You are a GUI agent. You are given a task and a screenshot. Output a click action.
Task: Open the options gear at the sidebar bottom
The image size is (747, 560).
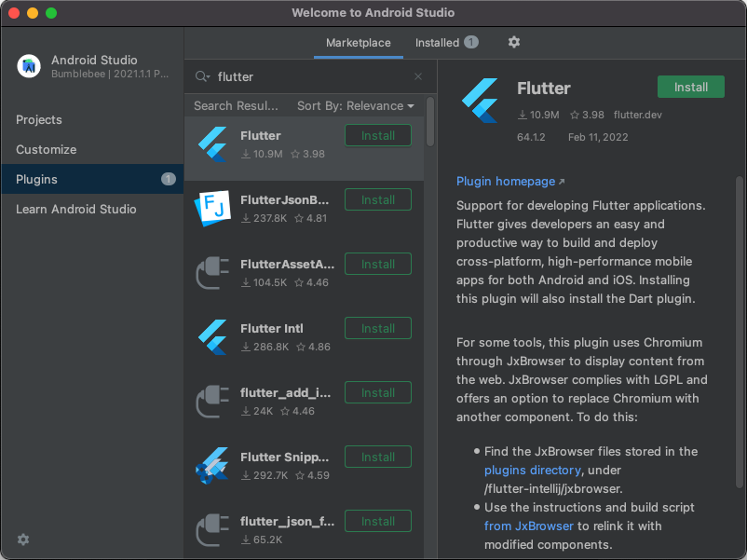(x=23, y=539)
